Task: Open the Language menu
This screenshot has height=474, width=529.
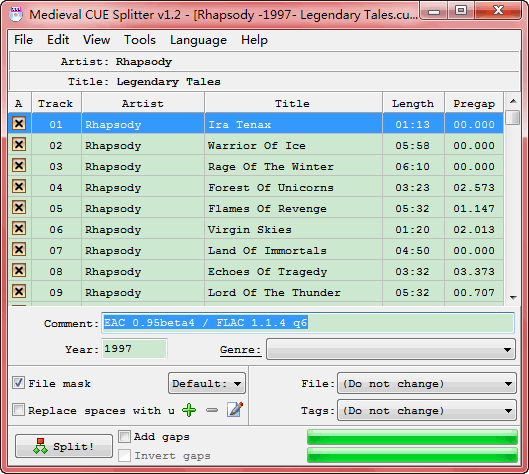Action: pyautogui.click(x=198, y=40)
